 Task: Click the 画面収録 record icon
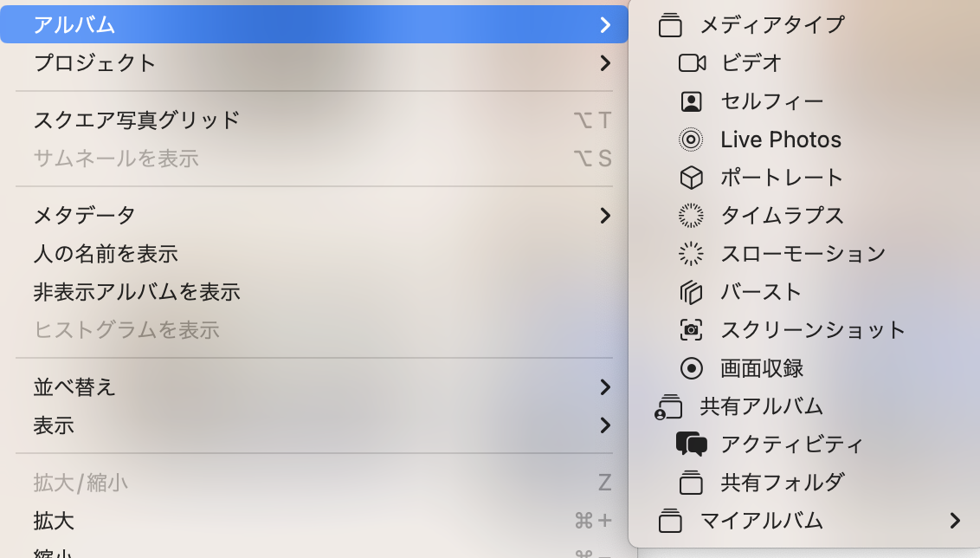pyautogui.click(x=691, y=368)
